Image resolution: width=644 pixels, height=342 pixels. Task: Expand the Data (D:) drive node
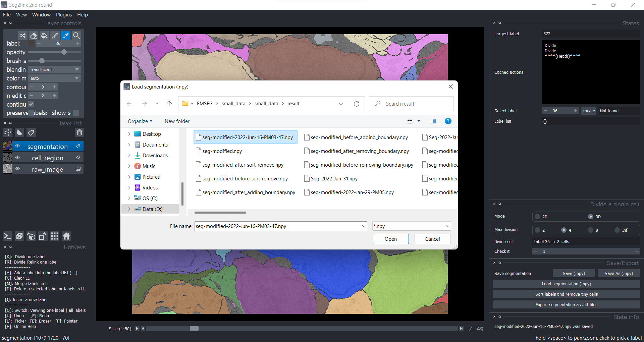(x=129, y=209)
